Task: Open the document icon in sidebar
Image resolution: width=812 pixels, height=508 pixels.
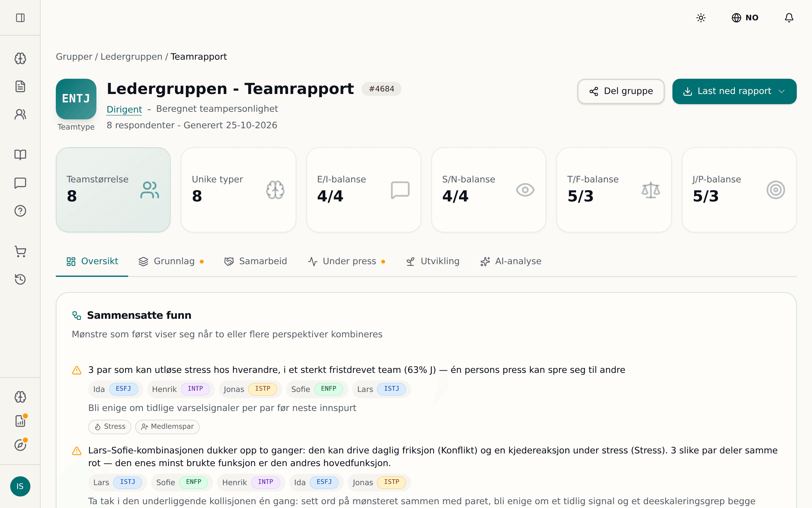Action: click(20, 86)
